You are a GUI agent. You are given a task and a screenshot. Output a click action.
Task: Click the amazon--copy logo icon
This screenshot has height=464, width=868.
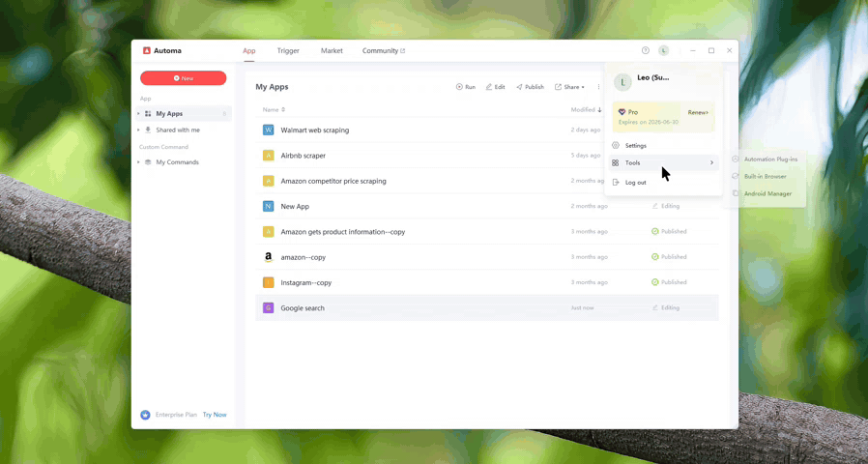(269, 257)
